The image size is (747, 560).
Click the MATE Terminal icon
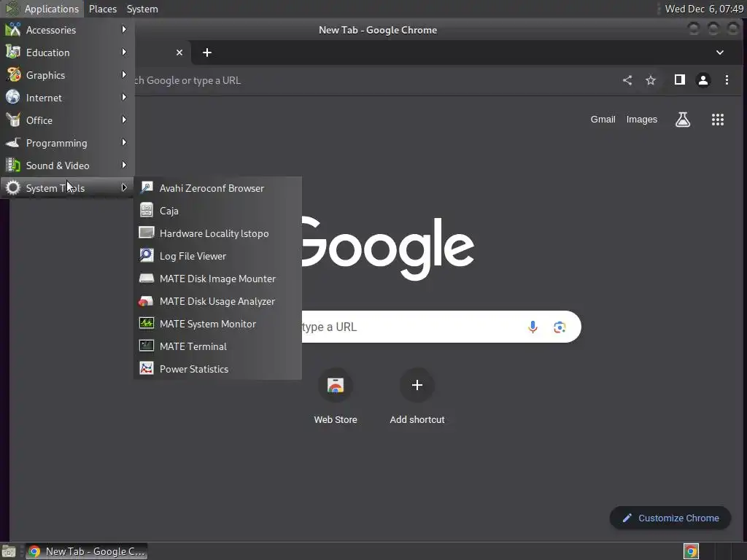[x=146, y=346]
